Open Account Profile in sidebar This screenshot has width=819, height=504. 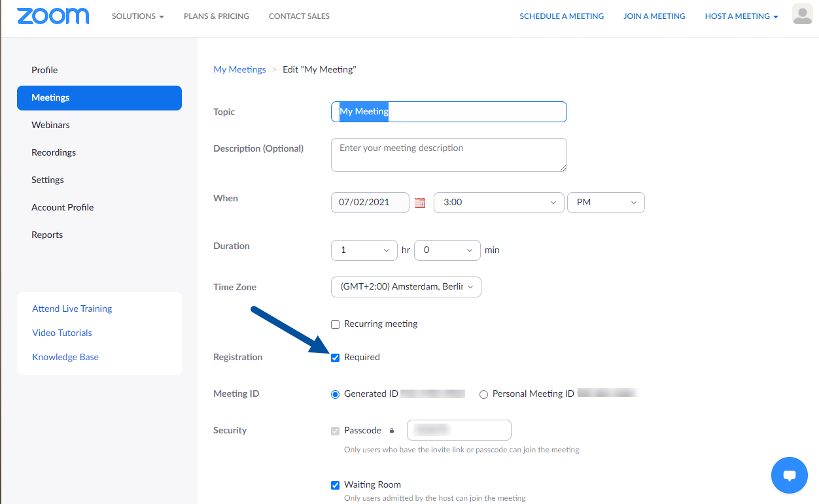point(63,208)
